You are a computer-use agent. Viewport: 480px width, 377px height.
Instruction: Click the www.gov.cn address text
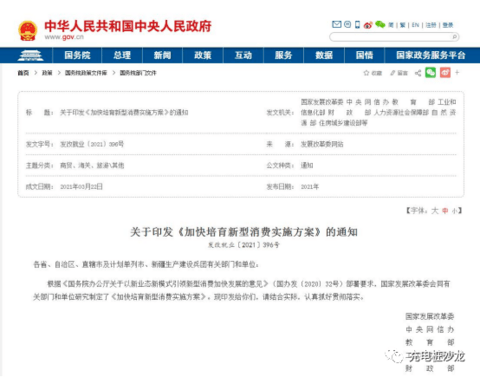tap(64, 37)
